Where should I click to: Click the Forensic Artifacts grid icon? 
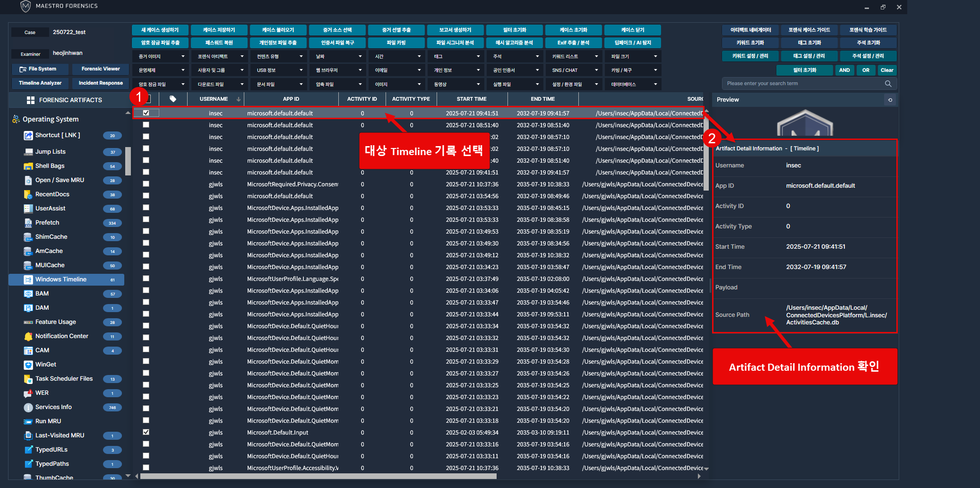pos(31,100)
